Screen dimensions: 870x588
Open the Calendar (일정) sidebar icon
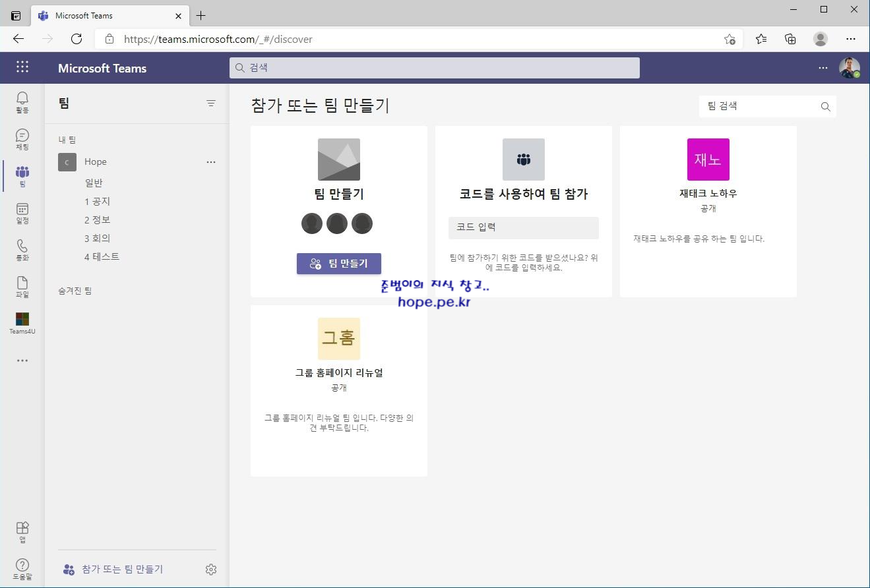pos(22,213)
